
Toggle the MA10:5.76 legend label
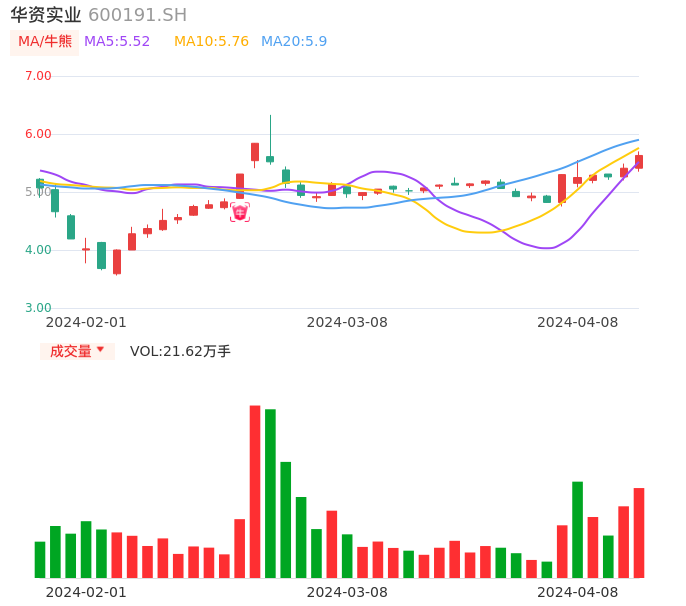[211, 42]
